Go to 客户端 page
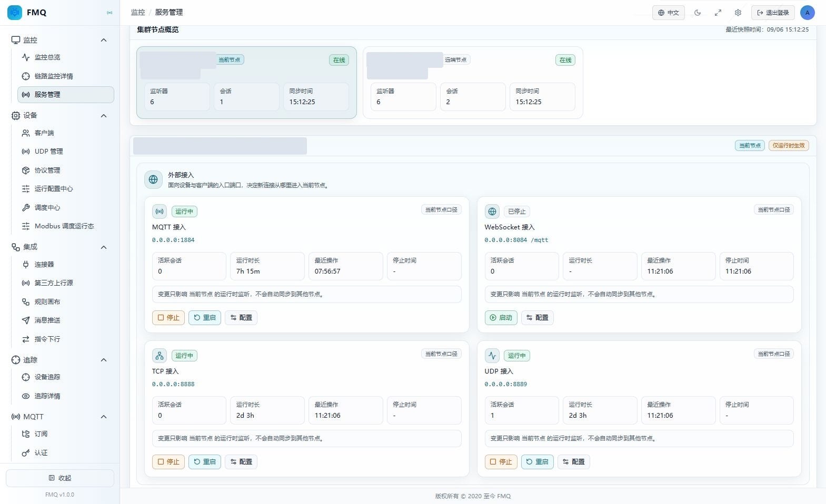The width and height of the screenshot is (826, 504). tap(66, 133)
